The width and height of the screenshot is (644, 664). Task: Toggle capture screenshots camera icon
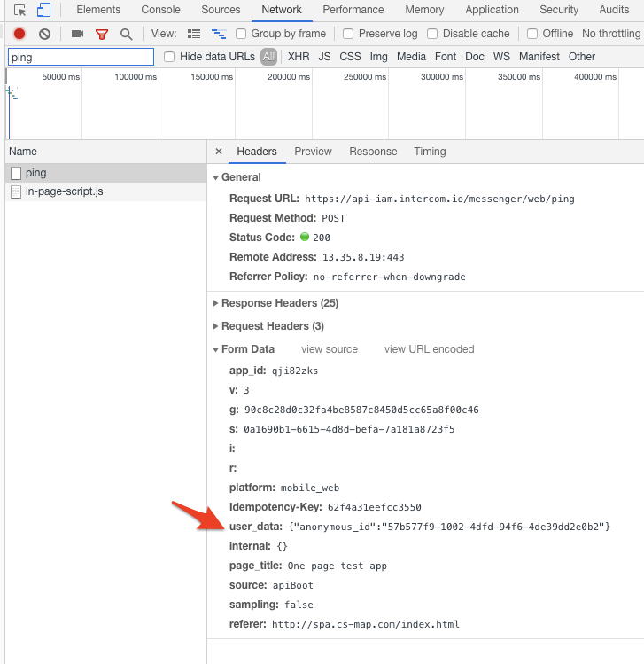pos(77,34)
